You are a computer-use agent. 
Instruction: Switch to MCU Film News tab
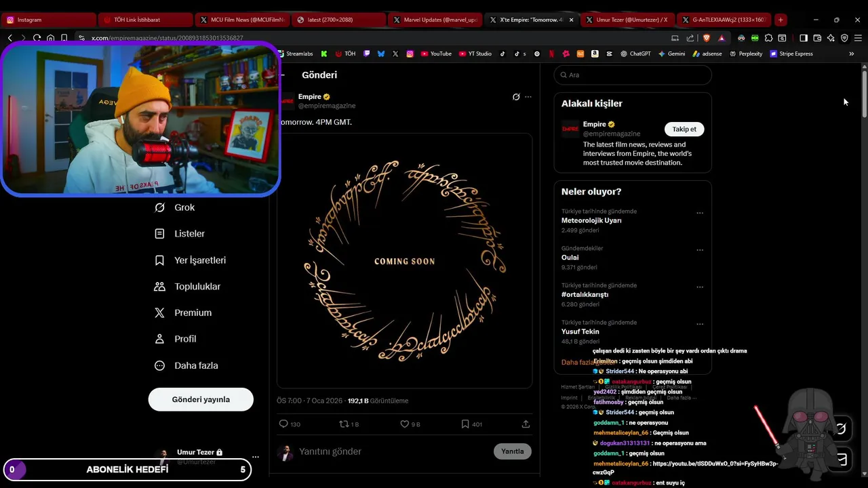(241, 20)
